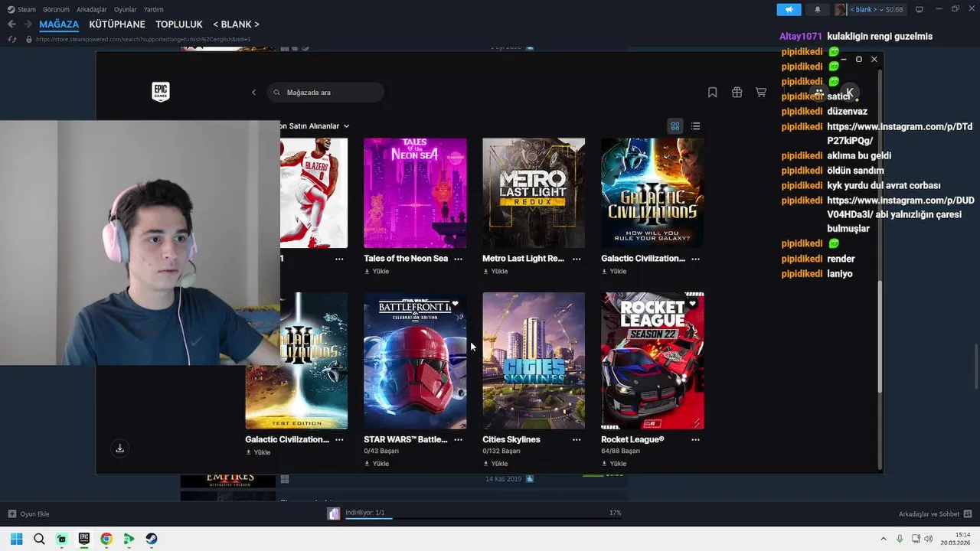Click 'Yükle' under Rocket League
Screen dimensions: 980x551
click(x=614, y=464)
